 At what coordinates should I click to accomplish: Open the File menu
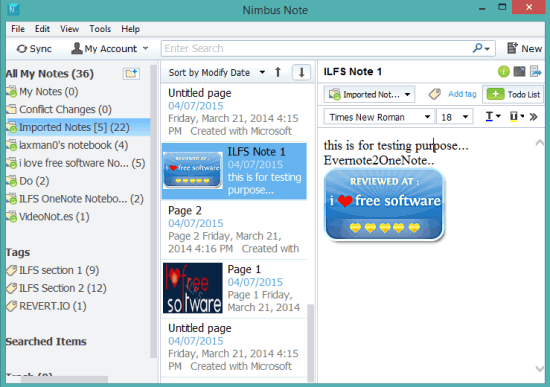point(18,29)
